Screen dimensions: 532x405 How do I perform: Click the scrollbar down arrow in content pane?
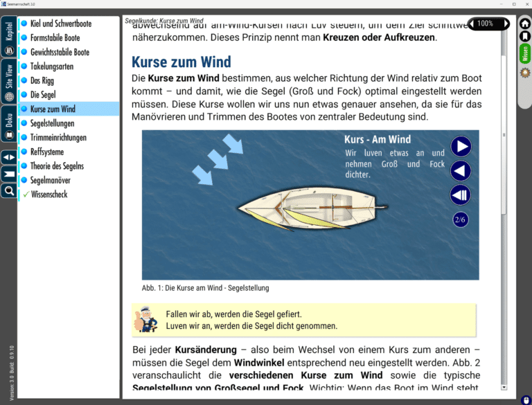point(504,387)
